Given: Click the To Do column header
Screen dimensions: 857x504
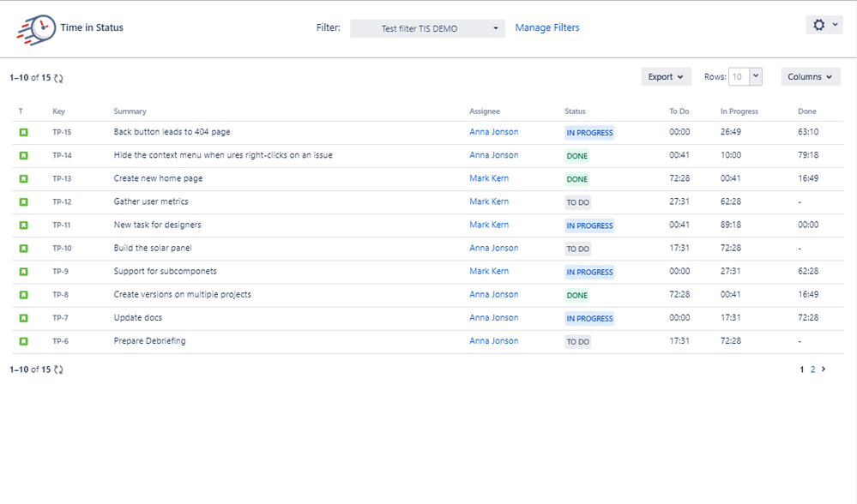Looking at the screenshot, I should [679, 111].
